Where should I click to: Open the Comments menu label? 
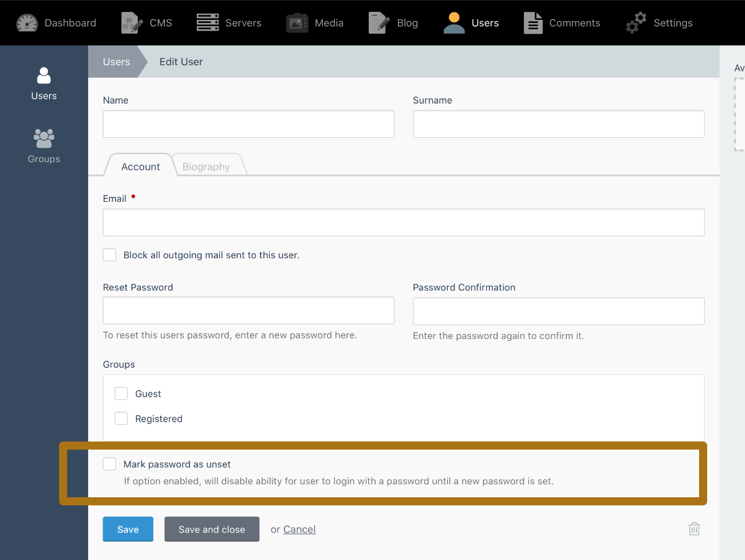tap(575, 23)
